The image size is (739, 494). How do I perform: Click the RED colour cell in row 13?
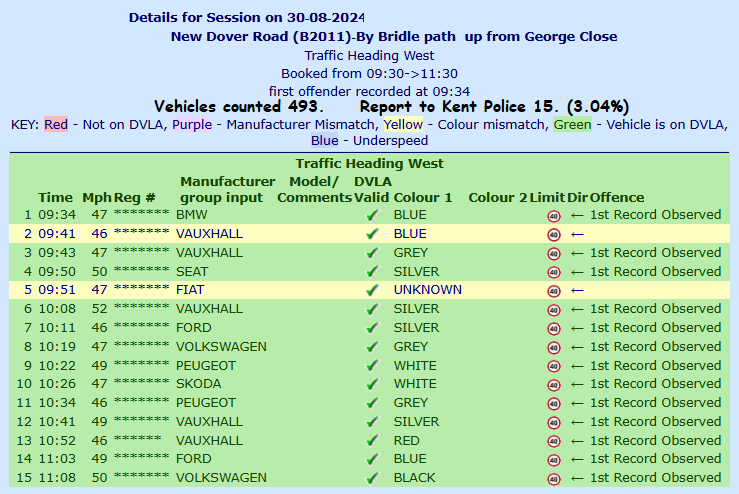click(x=406, y=441)
